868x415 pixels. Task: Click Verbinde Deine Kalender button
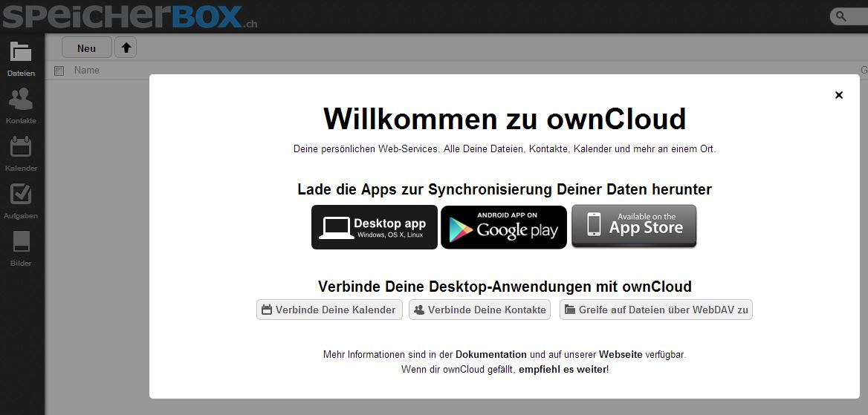pyautogui.click(x=328, y=310)
